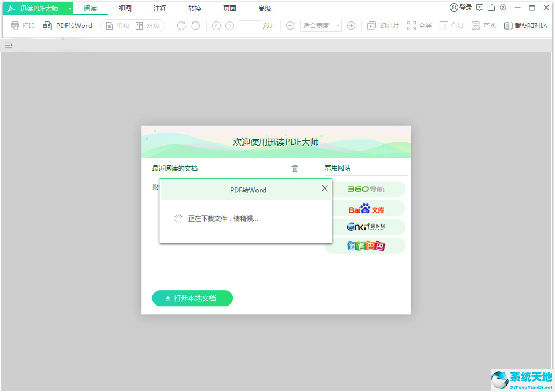
Task: Open the 适合宽度 zoom mode dropdown
Action: (x=320, y=25)
